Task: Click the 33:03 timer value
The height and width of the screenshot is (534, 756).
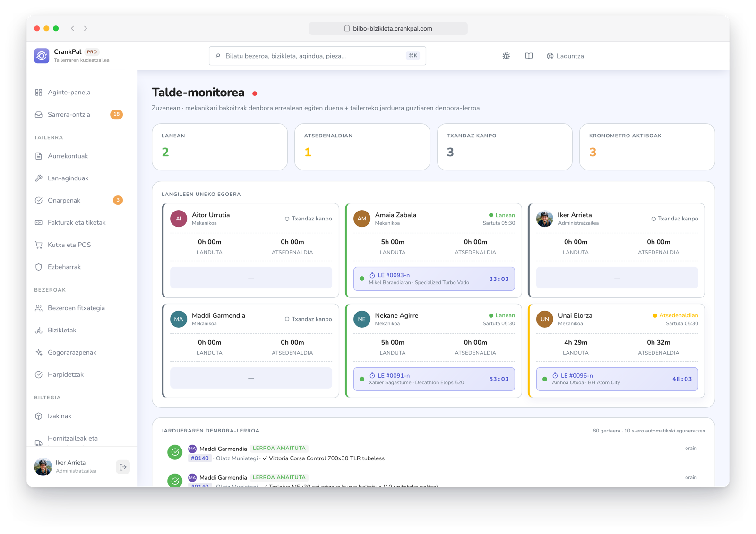Action: 499,279
